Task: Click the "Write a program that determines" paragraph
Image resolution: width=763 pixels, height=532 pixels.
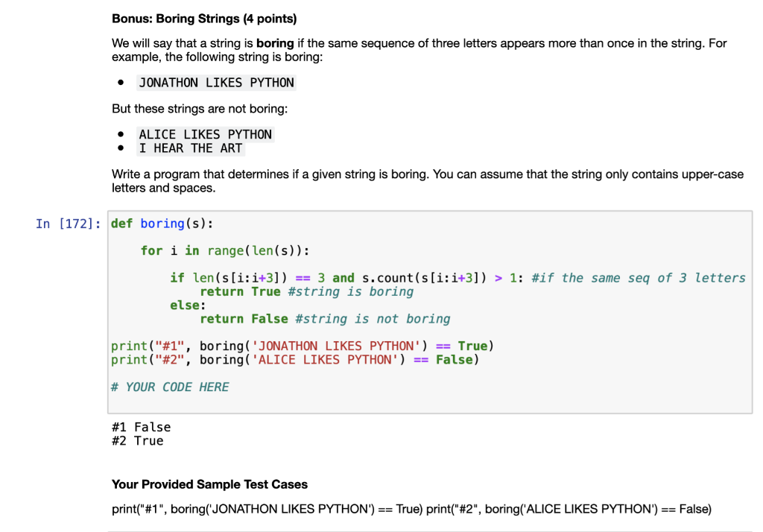Action: coord(428,181)
